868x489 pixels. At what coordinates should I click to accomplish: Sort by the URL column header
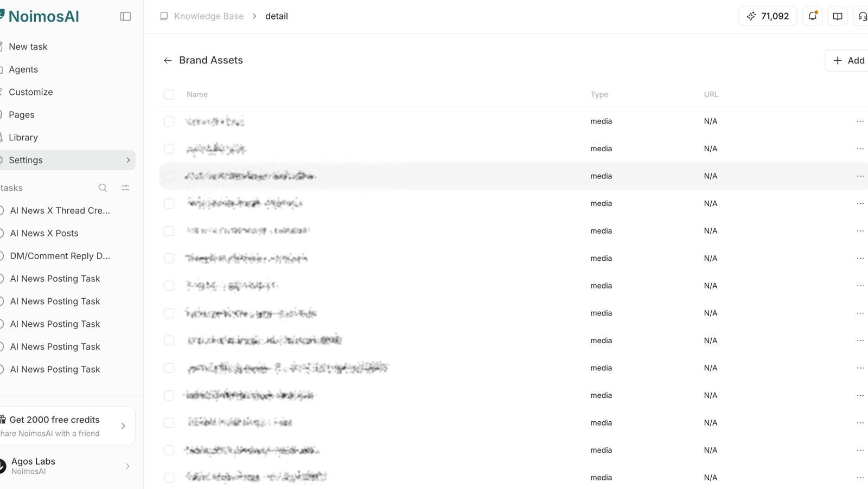[x=711, y=94]
